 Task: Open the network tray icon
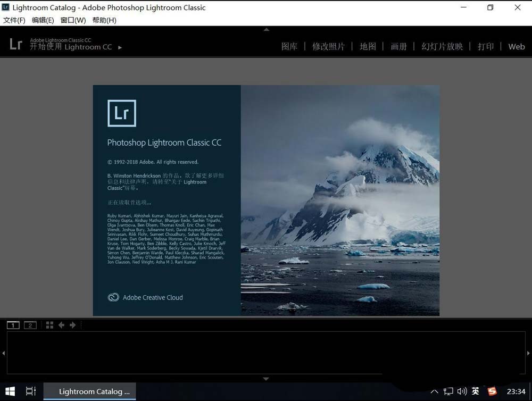[x=448, y=391]
